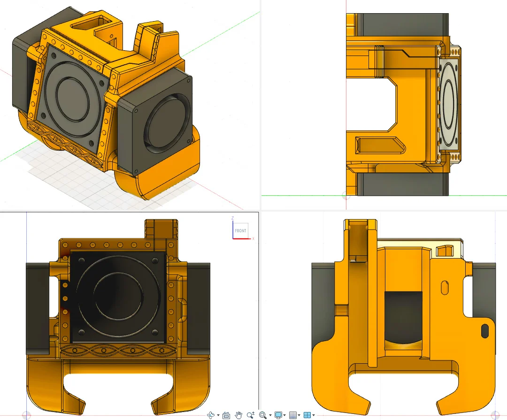Open the Grid and Snaps dropdown arrow
Screen dimensions: 507x420
[x=299, y=415]
